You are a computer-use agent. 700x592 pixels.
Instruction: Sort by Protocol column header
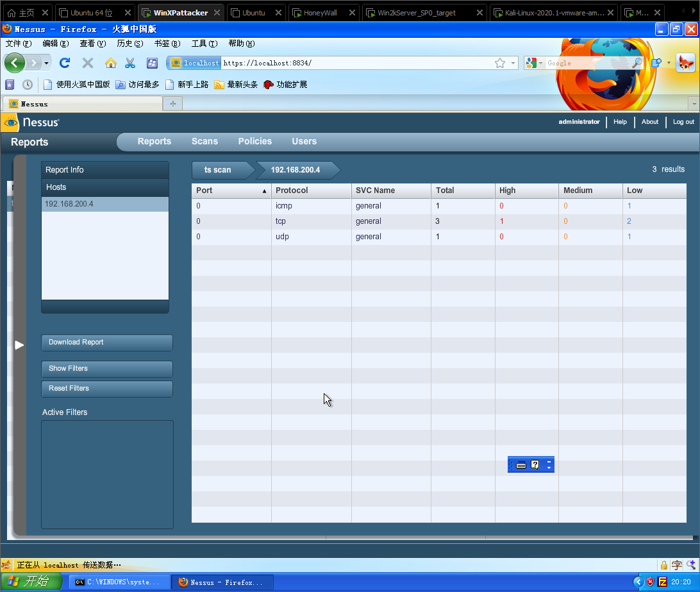311,190
